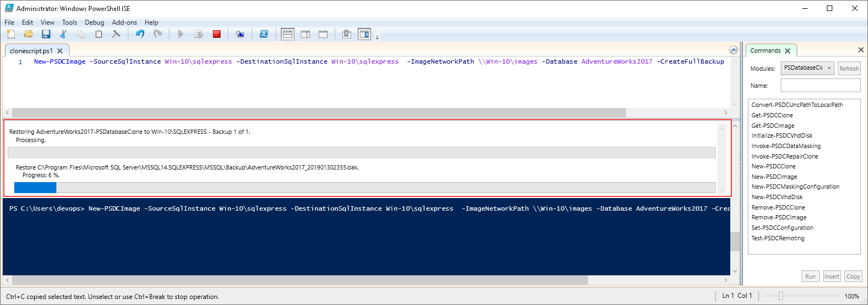This screenshot has height=305, width=868.
Task: Open the Add-ons menu
Action: point(125,22)
